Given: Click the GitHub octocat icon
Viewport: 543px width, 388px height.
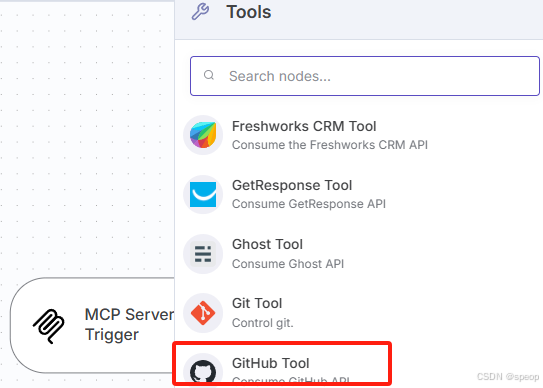Looking at the screenshot, I should click(203, 372).
